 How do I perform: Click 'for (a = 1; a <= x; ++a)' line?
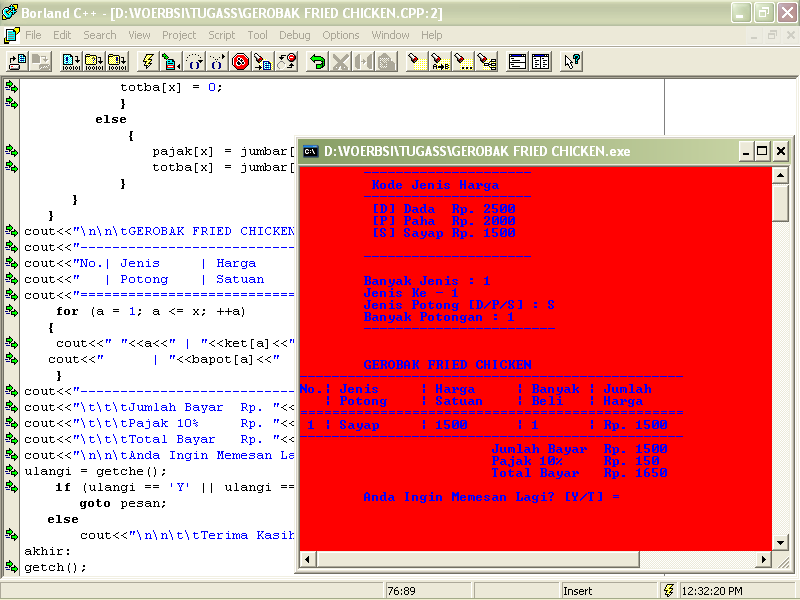[151, 311]
